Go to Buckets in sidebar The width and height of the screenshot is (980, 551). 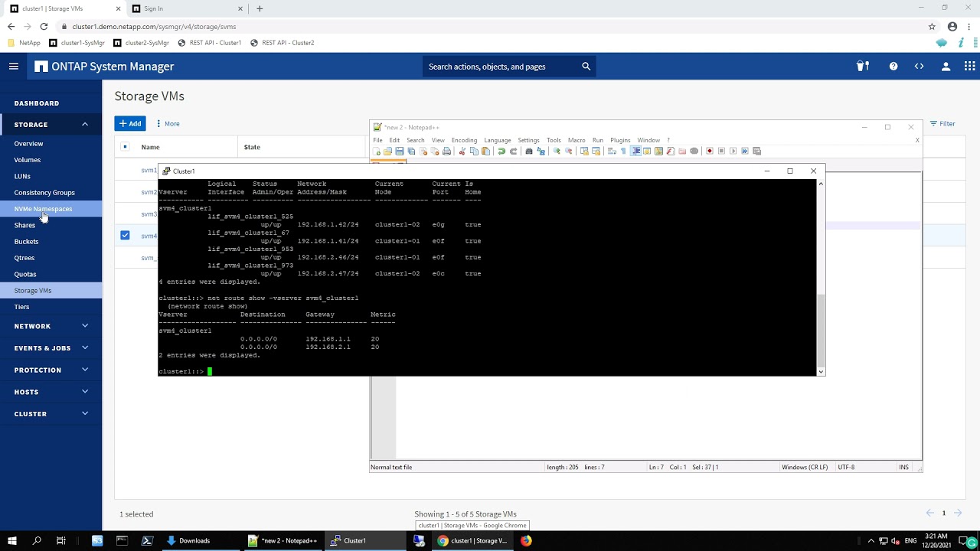[26, 242]
